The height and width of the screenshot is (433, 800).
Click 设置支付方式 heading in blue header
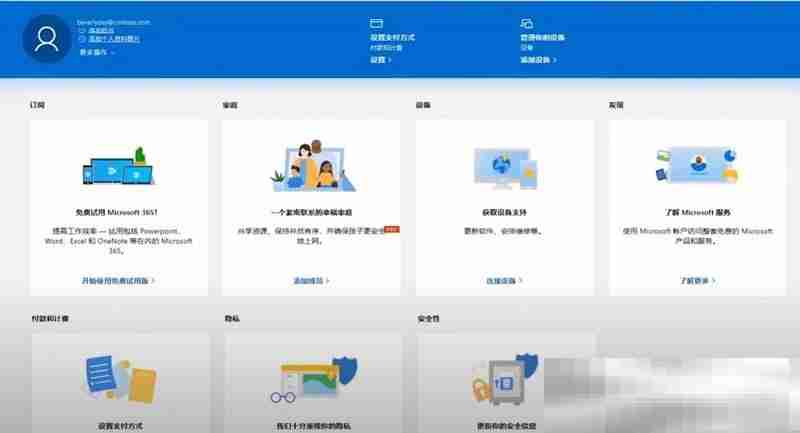(x=392, y=37)
